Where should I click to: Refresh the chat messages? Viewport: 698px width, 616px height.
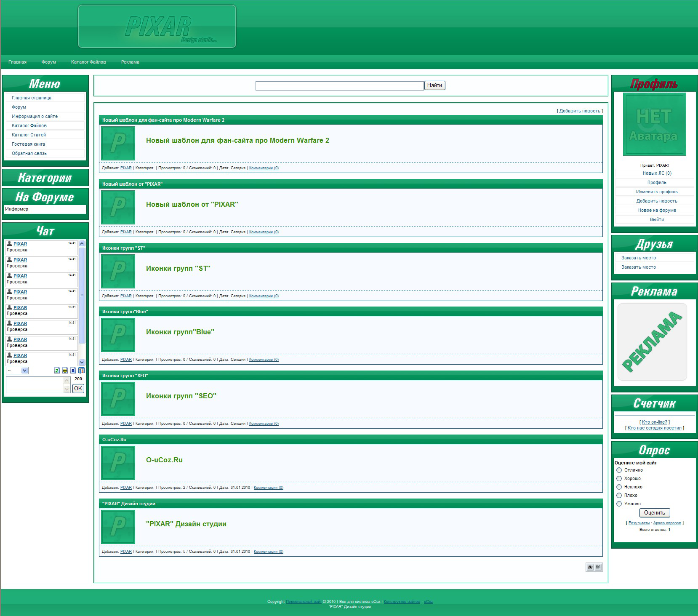coord(57,371)
